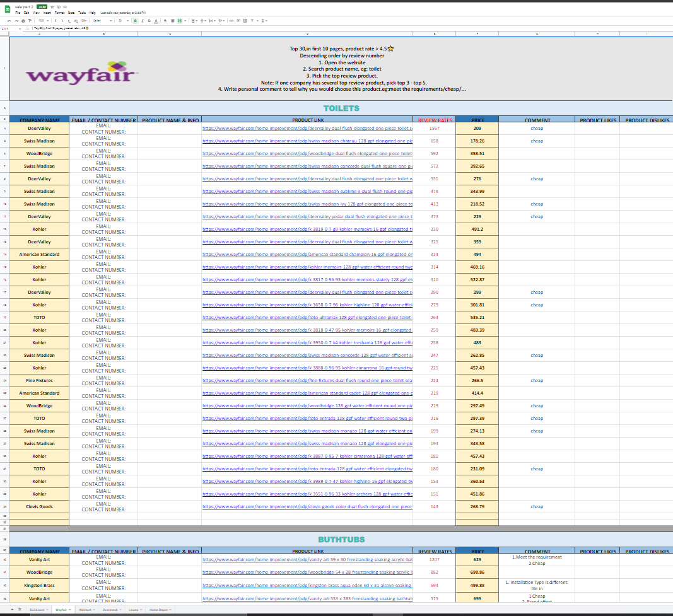Toggle strikethrough formatting
This screenshot has width=673, height=616.
point(149,21)
